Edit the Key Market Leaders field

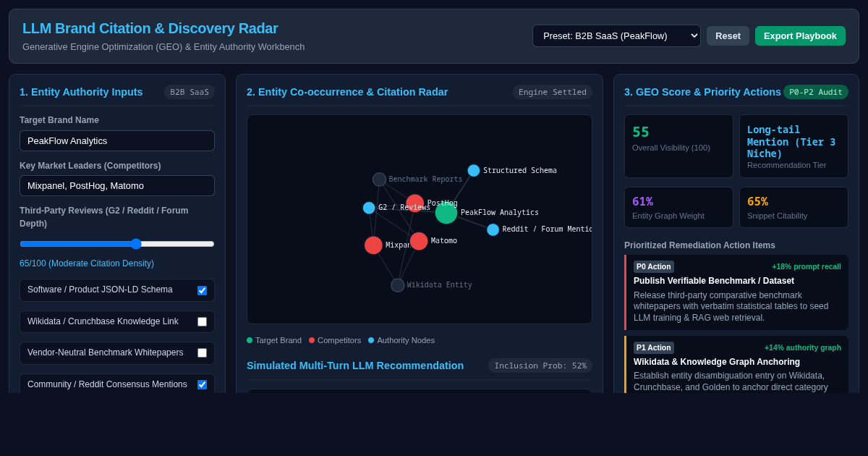117,185
